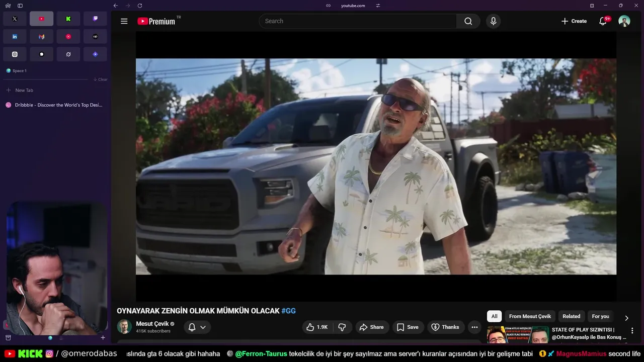Click youtube.com in the address bar
This screenshot has height=362, width=644.
tap(353, 6)
